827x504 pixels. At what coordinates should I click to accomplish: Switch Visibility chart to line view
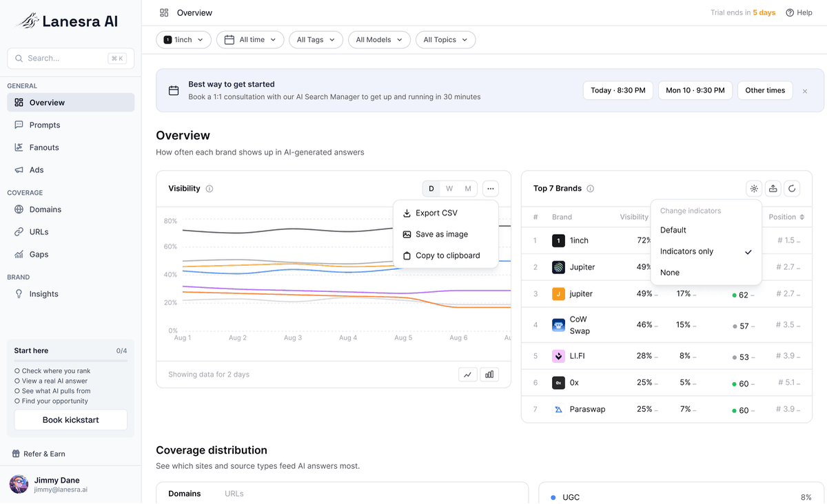pos(468,375)
